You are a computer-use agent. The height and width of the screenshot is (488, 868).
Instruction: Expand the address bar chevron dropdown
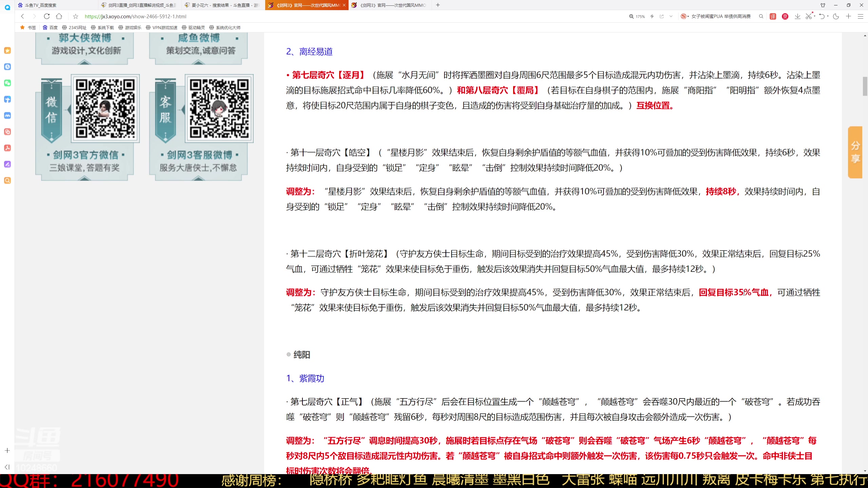671,16
